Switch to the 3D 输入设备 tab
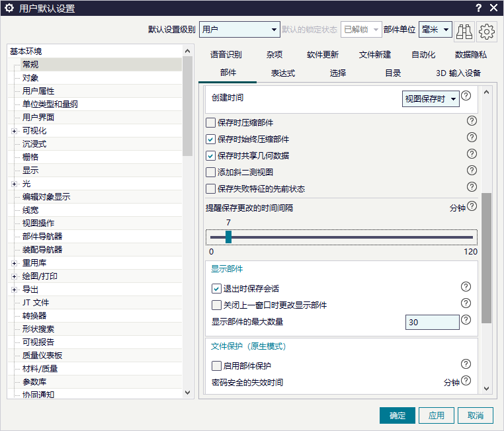 458,73
